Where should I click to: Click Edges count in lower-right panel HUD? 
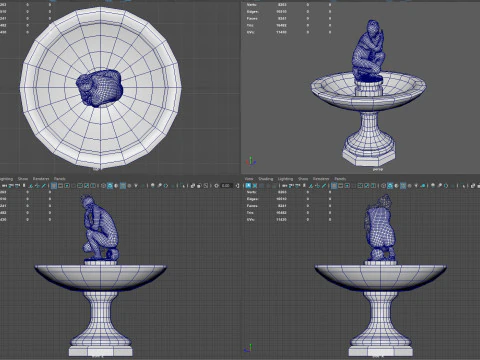pos(282,199)
